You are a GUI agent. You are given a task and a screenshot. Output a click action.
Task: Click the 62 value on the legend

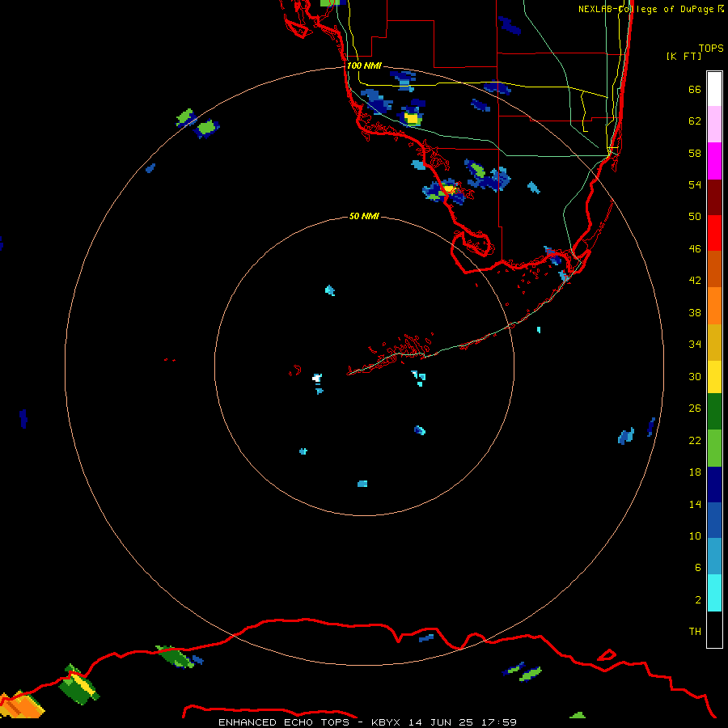pos(695,121)
